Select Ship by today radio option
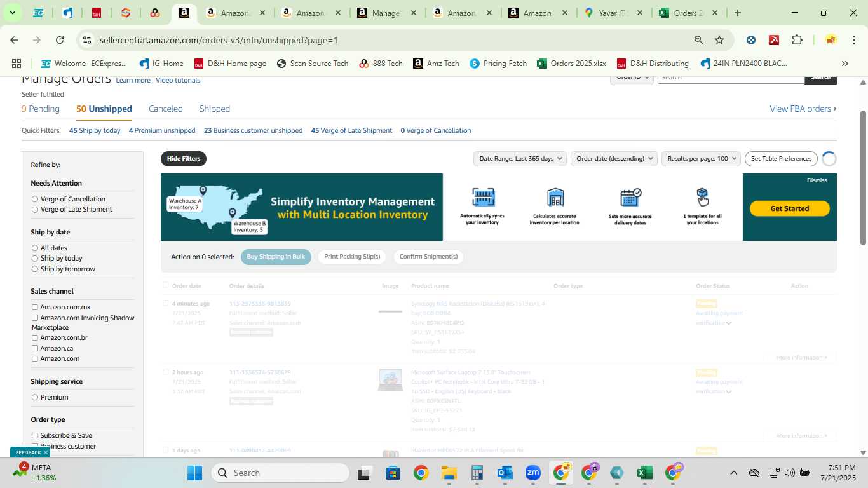 pos(35,258)
